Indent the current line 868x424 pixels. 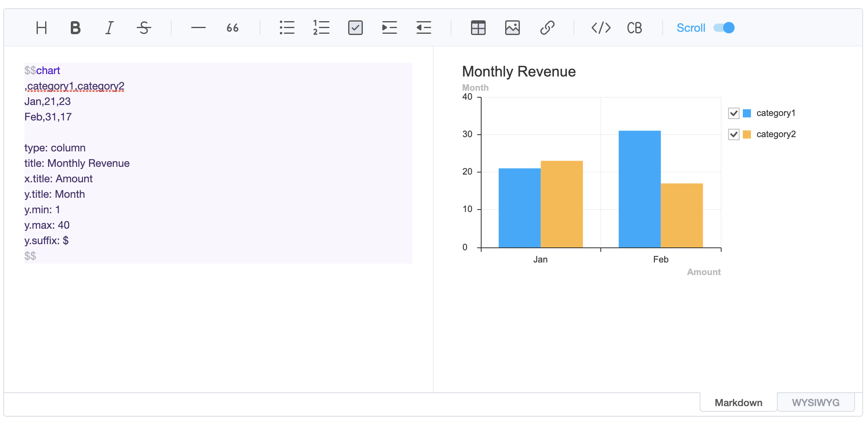pyautogui.click(x=389, y=28)
